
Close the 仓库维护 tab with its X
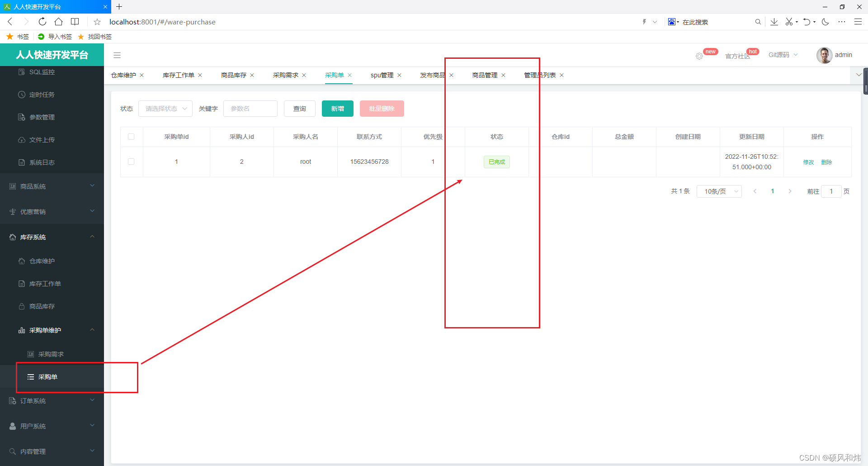tap(142, 75)
